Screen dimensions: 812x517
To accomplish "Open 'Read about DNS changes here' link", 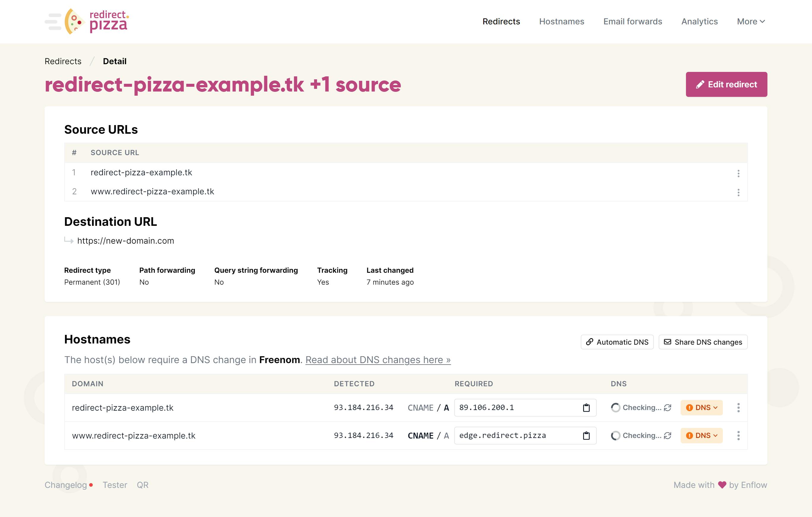I will pos(378,360).
